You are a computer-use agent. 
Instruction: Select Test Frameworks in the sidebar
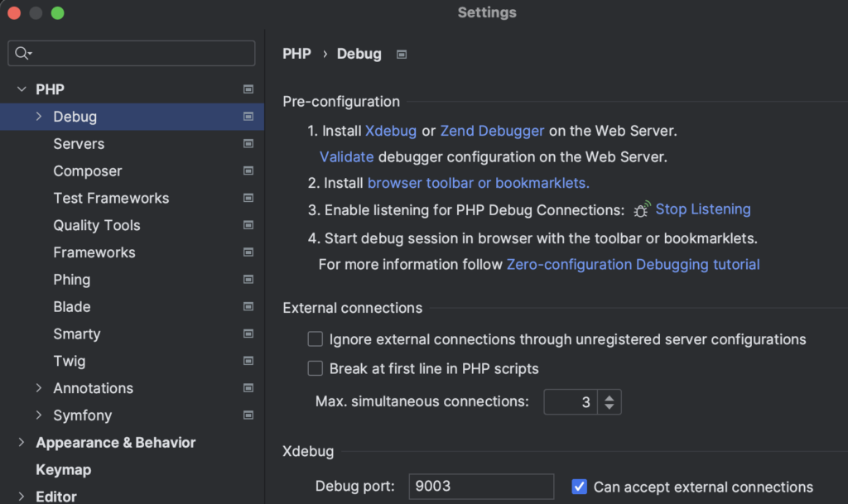(x=111, y=199)
